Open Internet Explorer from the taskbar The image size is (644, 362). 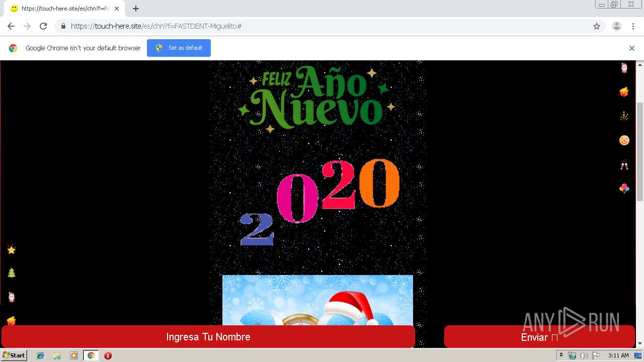tap(40, 355)
